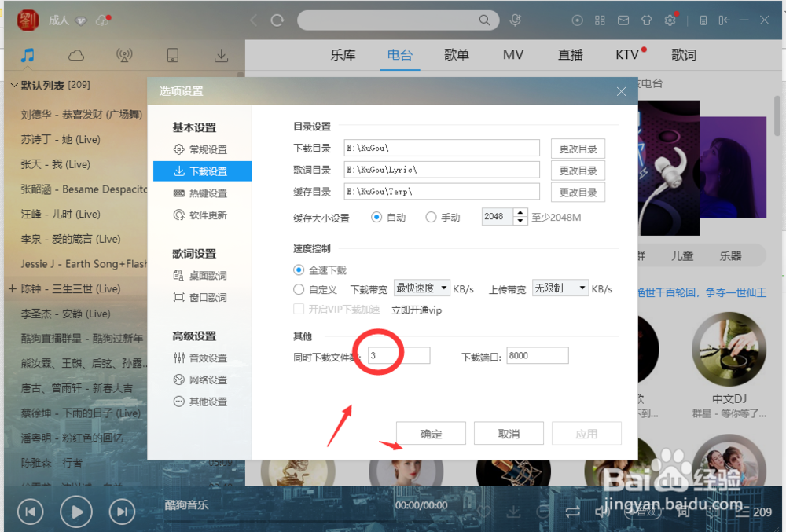786x532 pixels.
Task: Switch to mini mode icon
Action: pyautogui.click(x=724, y=20)
